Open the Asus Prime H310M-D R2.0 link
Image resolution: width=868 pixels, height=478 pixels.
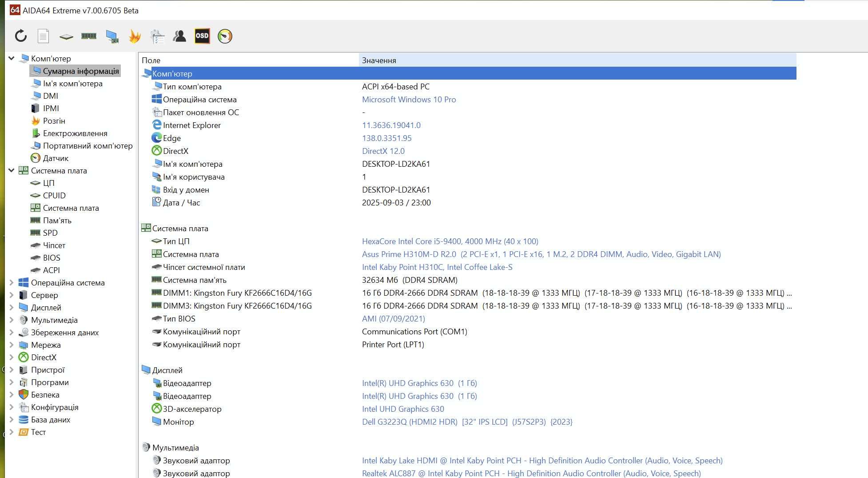click(542, 254)
